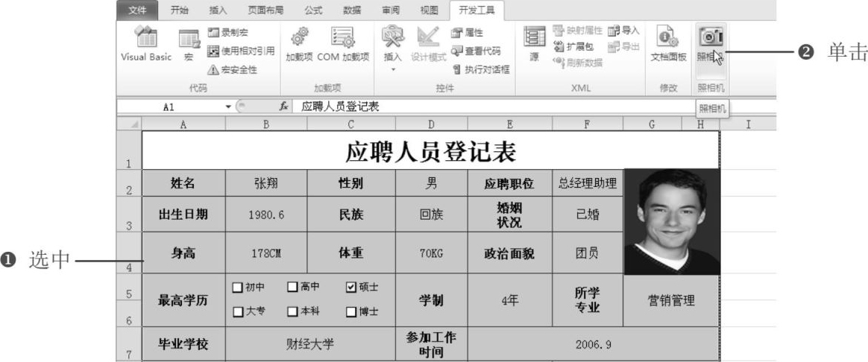Select column E header
Viewport: 868px width, 362px height.
click(510, 125)
